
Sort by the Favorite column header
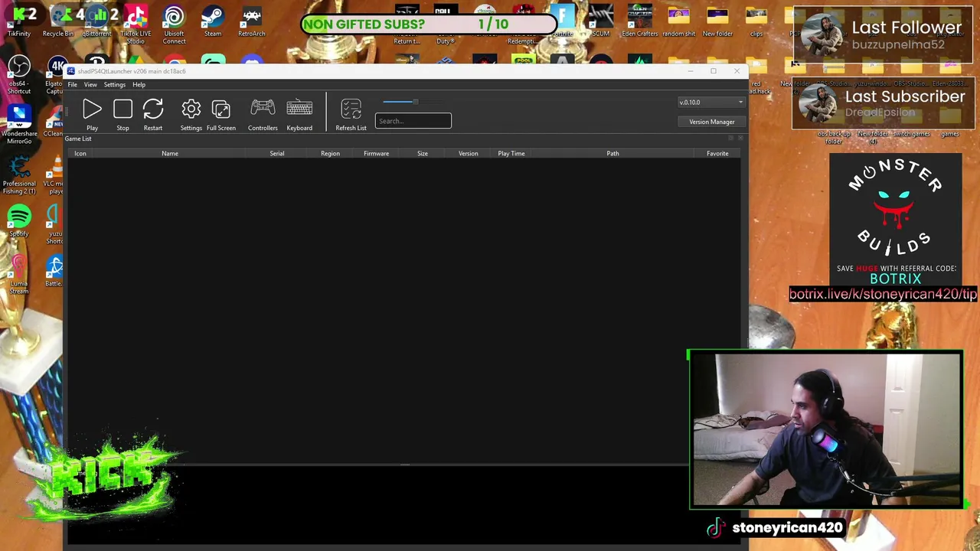(717, 154)
